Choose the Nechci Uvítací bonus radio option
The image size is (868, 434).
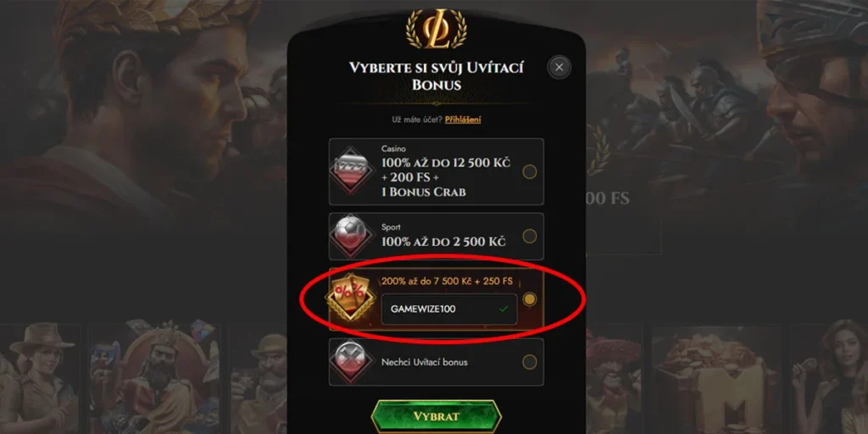click(530, 362)
